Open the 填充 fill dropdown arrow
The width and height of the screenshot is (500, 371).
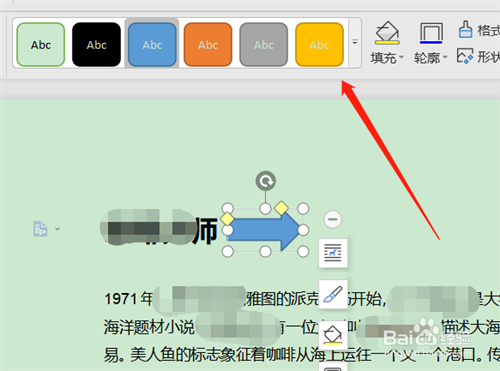401,58
